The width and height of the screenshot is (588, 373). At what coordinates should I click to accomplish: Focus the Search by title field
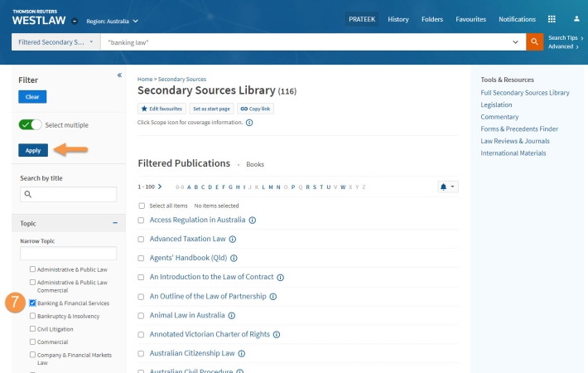(68, 195)
